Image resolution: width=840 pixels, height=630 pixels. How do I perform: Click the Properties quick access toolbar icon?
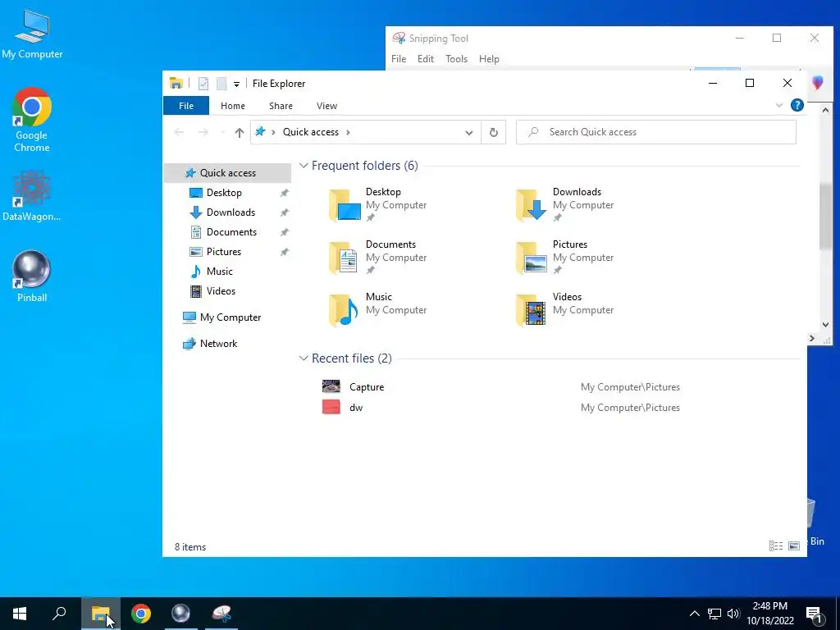203,84
